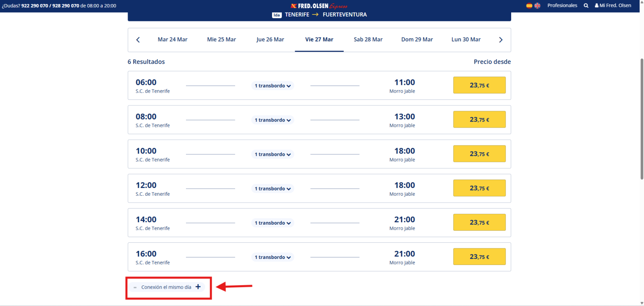Choose the 23,75 € price for 08:00 trip
Viewport: 644px width, 306px height.
(479, 120)
